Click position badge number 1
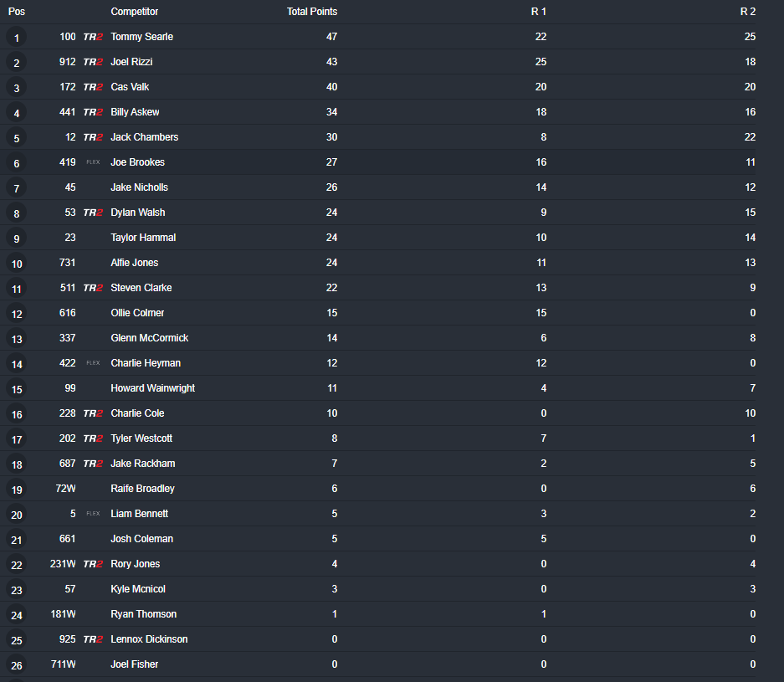Viewport: 784px width, 682px height. (x=17, y=38)
